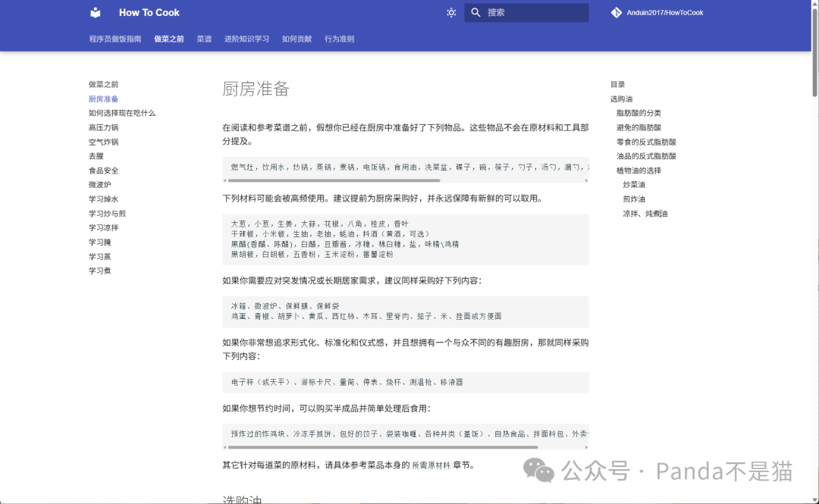Open 空气炸锅 in the sidebar
The image size is (819, 504).
tap(103, 142)
